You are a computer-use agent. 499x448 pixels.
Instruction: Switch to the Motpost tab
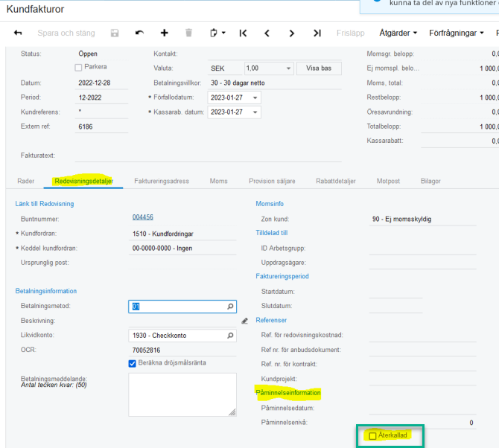(388, 181)
